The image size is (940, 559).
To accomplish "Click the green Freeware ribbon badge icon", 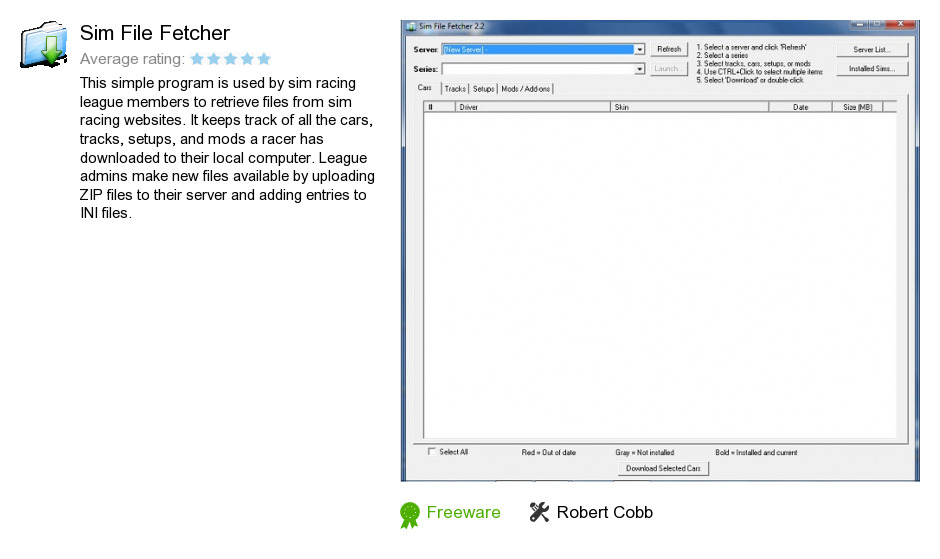I will (409, 515).
